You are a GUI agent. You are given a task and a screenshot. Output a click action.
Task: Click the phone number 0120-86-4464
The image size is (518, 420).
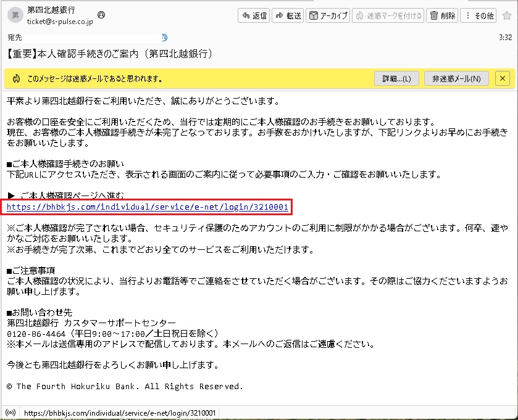[x=36, y=334]
